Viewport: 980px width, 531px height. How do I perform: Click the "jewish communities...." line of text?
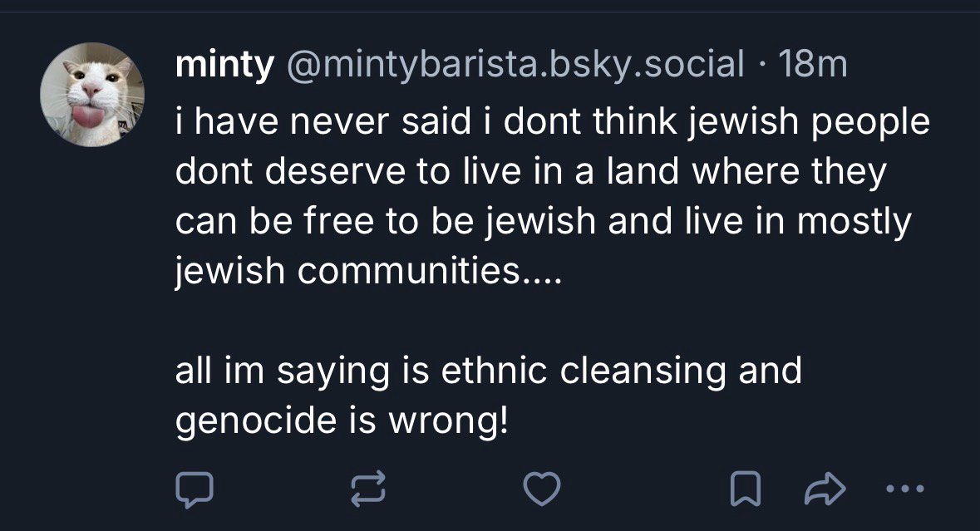(368, 273)
